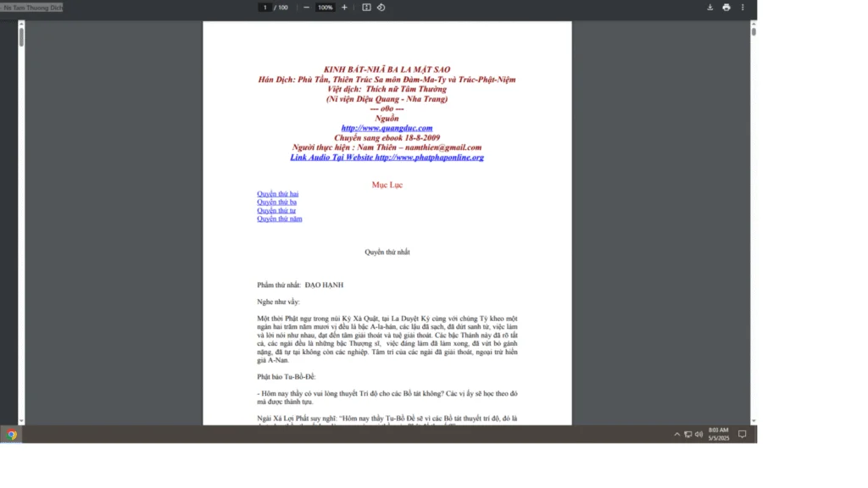Download the PDF file
The height and width of the screenshot is (488, 868).
[709, 7]
